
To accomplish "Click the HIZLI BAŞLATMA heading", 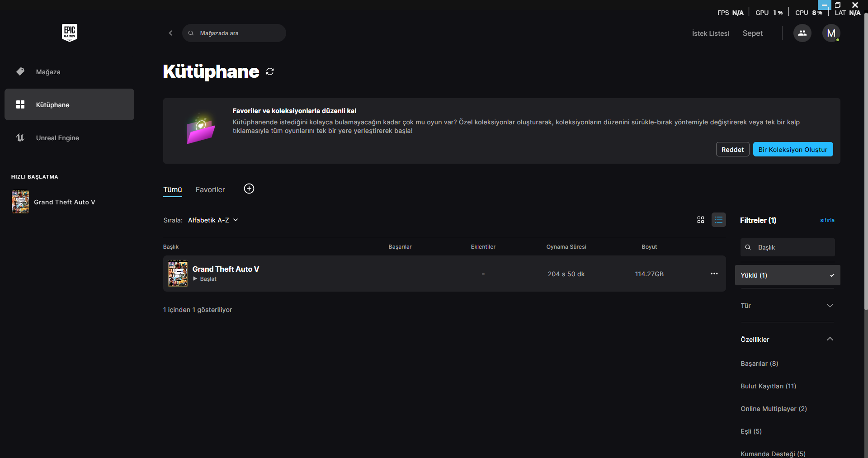I will point(35,177).
